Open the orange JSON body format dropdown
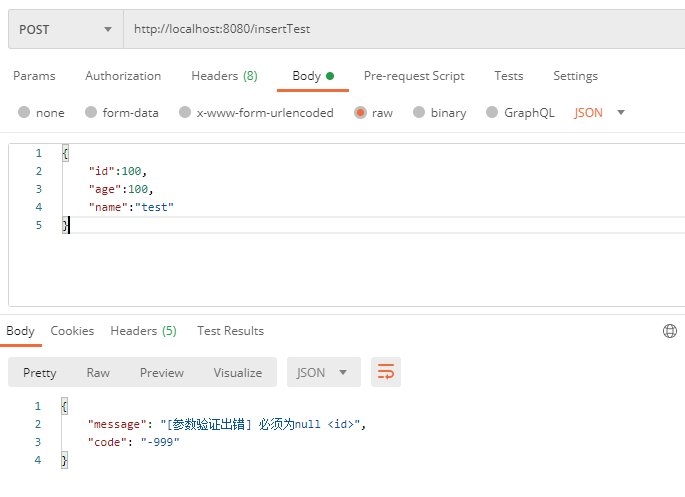 pyautogui.click(x=599, y=113)
